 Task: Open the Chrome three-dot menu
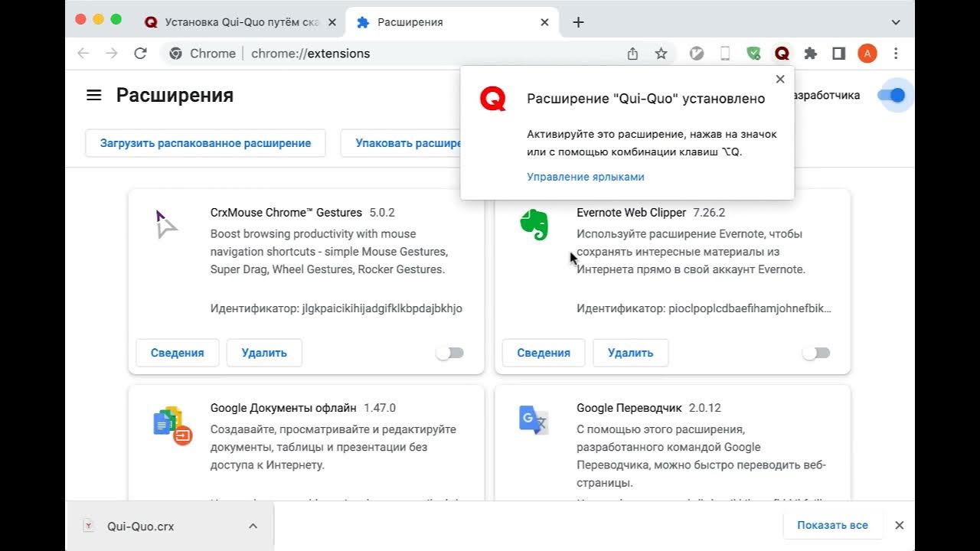[x=896, y=54]
